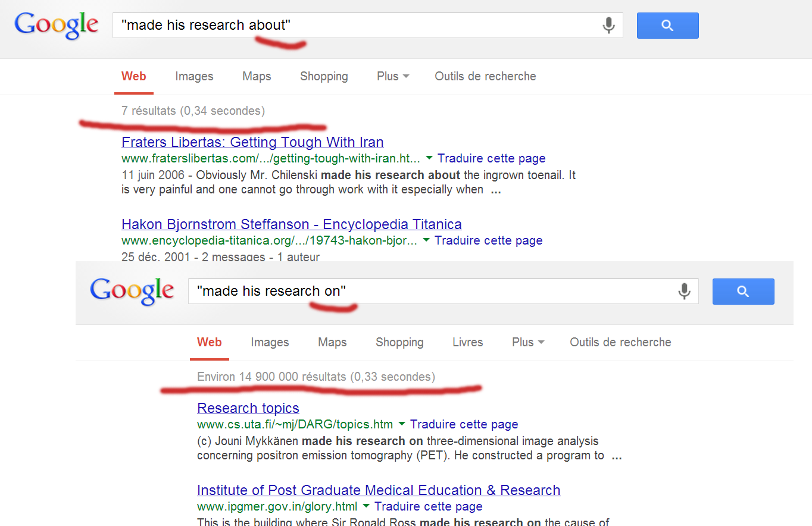812x526 pixels.
Task: Focus the "made his research on" search field
Action: [443, 291]
